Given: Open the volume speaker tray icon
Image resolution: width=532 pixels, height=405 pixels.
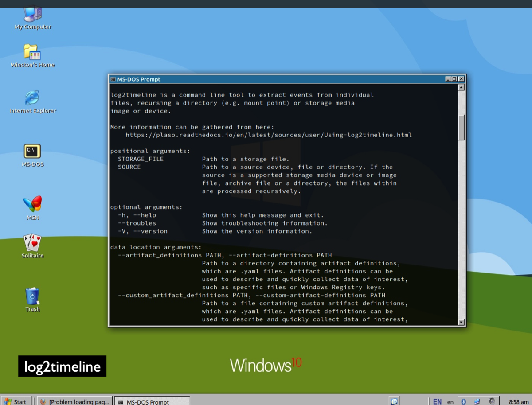Looking at the screenshot, I should click(x=492, y=401).
